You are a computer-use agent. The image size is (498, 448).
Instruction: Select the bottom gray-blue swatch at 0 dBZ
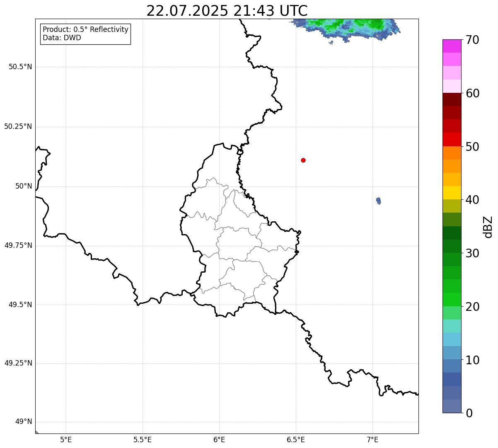[452, 406]
